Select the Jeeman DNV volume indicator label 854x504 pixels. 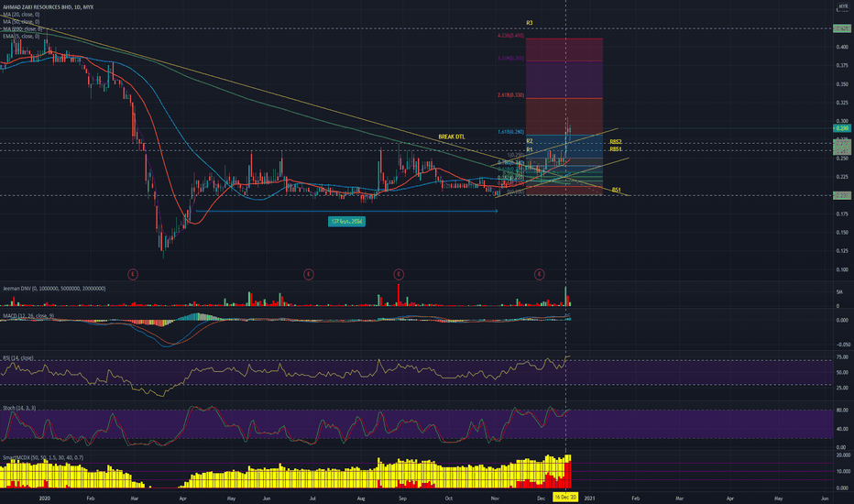click(54, 289)
